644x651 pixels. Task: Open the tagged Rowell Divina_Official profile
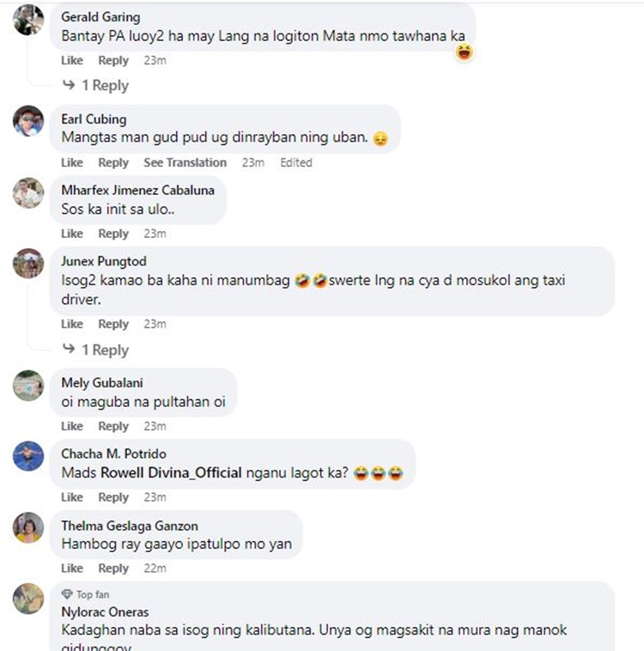click(171, 472)
